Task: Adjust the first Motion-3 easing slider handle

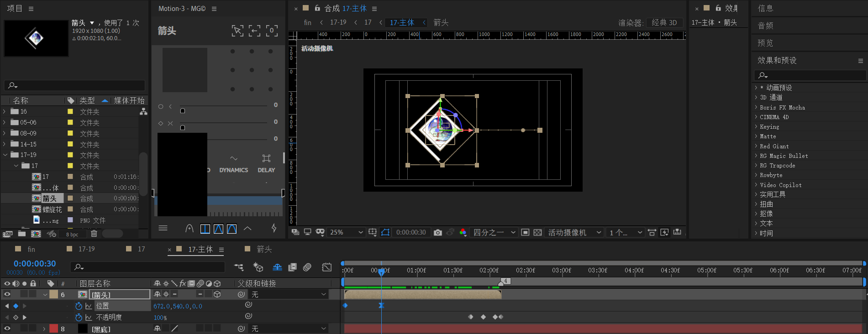Action: 183,111
